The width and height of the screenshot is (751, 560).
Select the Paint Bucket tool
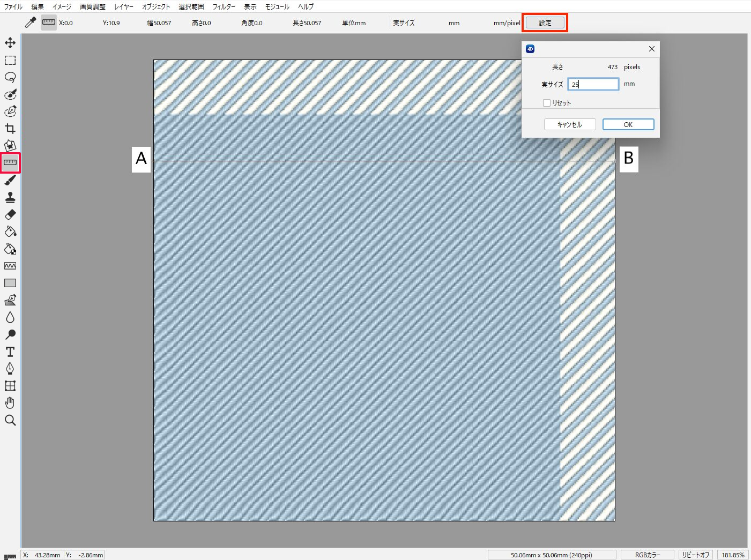pyautogui.click(x=10, y=232)
